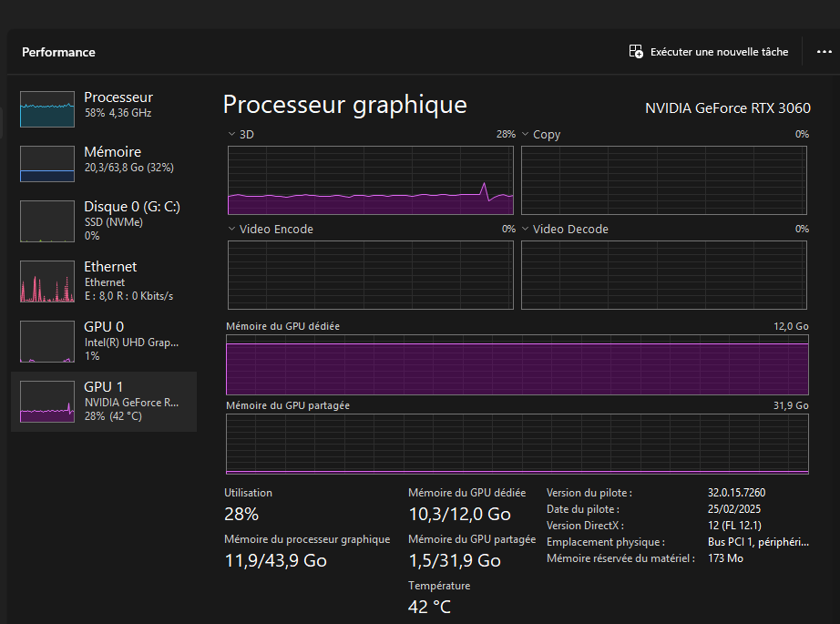Click the E: 8,0 R: 0 Kbits/s reading

tap(129, 296)
